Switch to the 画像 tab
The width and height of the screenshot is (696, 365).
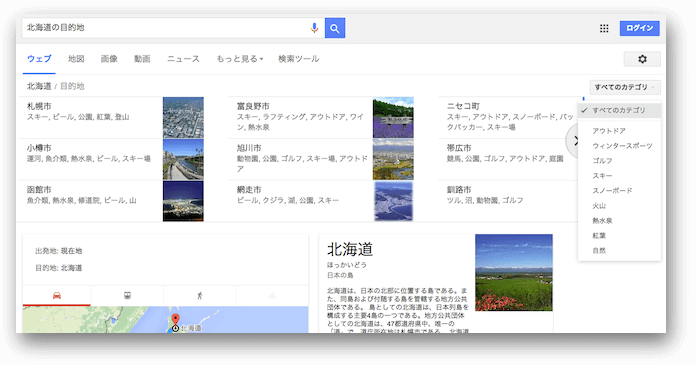coord(109,59)
